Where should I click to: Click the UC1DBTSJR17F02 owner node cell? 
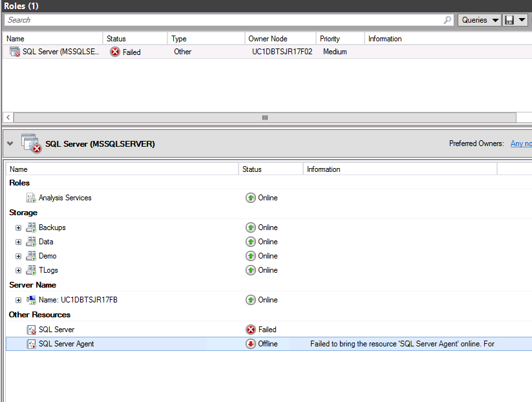click(282, 52)
